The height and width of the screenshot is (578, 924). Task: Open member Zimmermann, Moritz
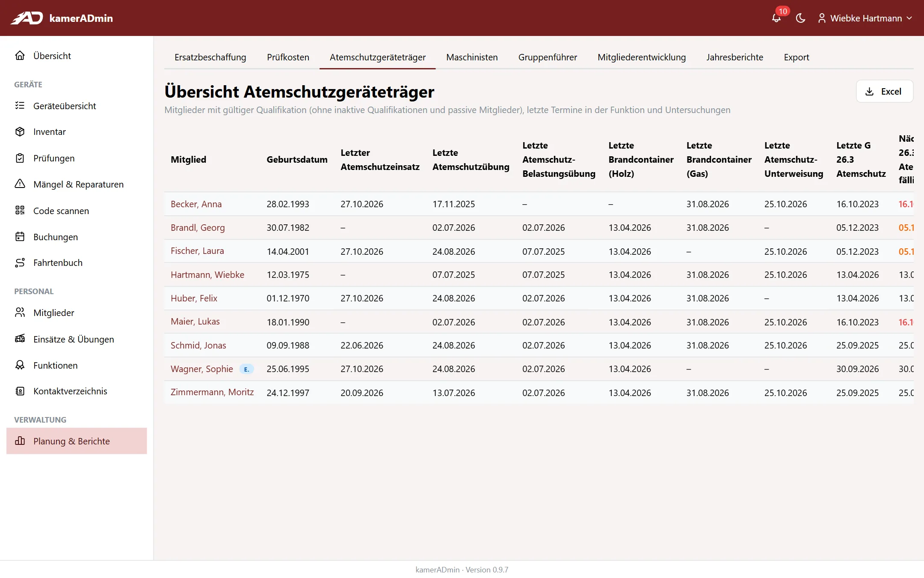tap(212, 392)
